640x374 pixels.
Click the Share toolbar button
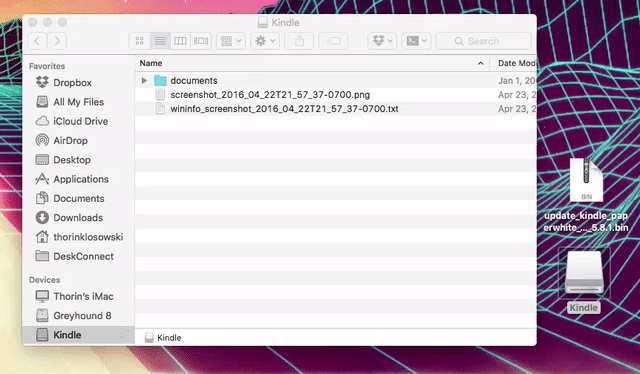pyautogui.click(x=299, y=41)
